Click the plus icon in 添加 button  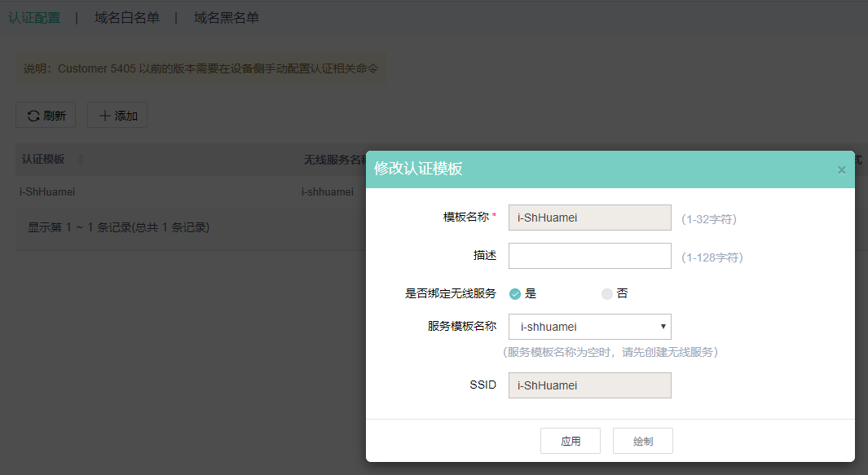tap(104, 116)
